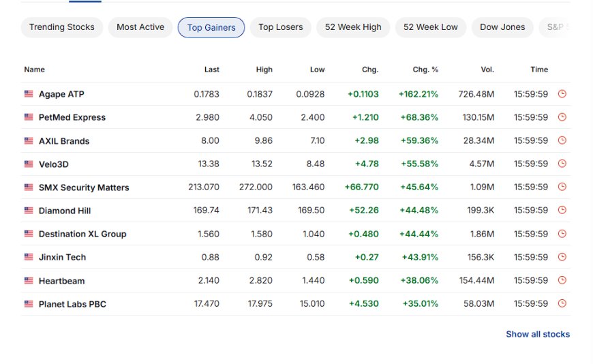Click the +59.36% change value
Screen dimensions: 593x364
419,140
